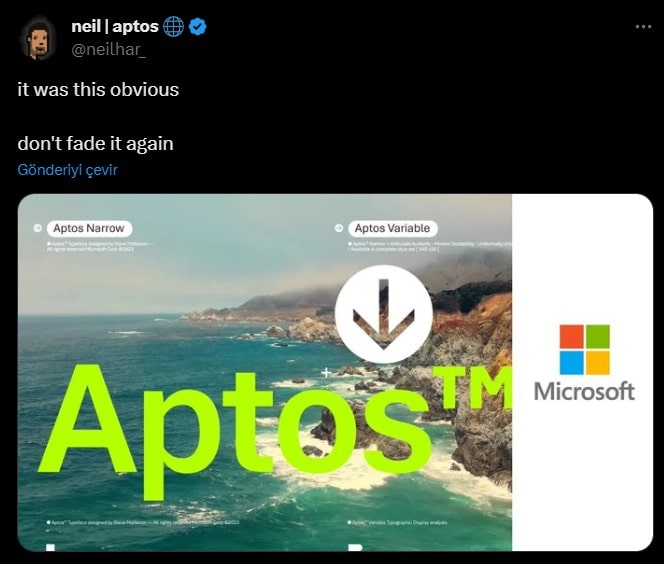Click the tweet text 'it was this obvious'
Screen dimensions: 664x564
(98, 90)
